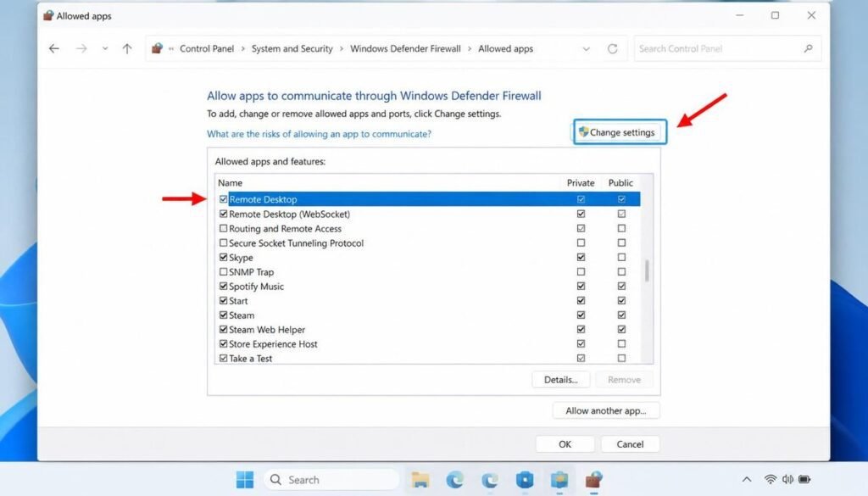Confirm with the OK button

(x=565, y=444)
